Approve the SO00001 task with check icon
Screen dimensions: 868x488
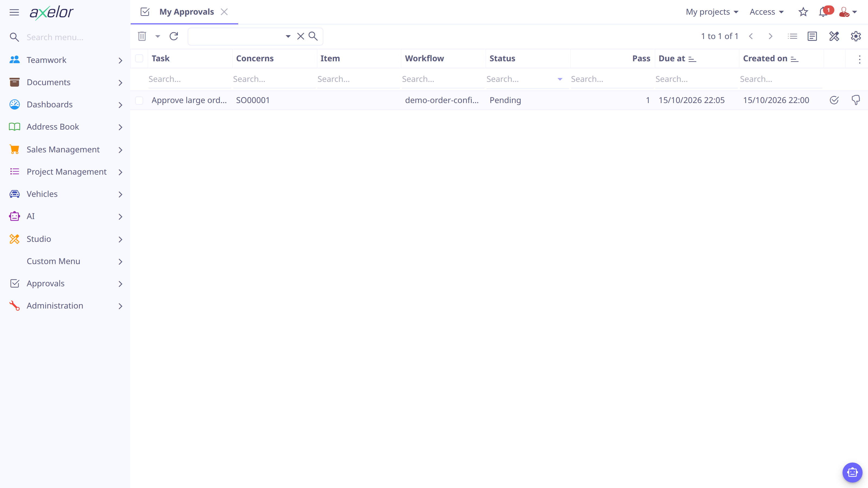click(834, 100)
